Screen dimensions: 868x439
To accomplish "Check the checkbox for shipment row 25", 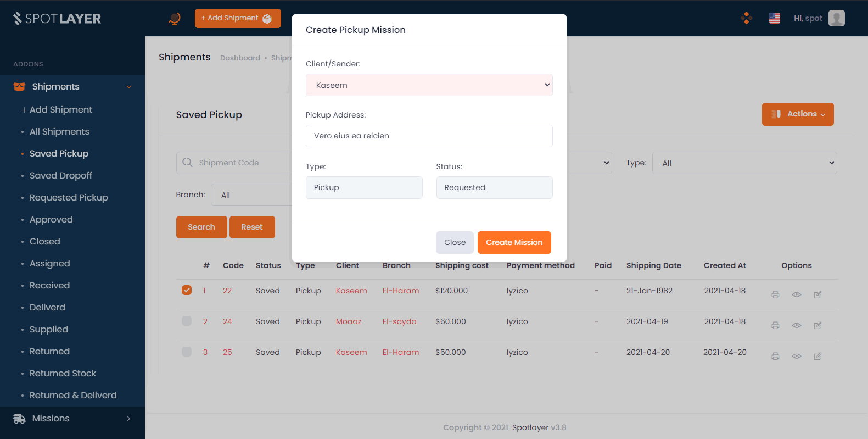I will (x=187, y=352).
